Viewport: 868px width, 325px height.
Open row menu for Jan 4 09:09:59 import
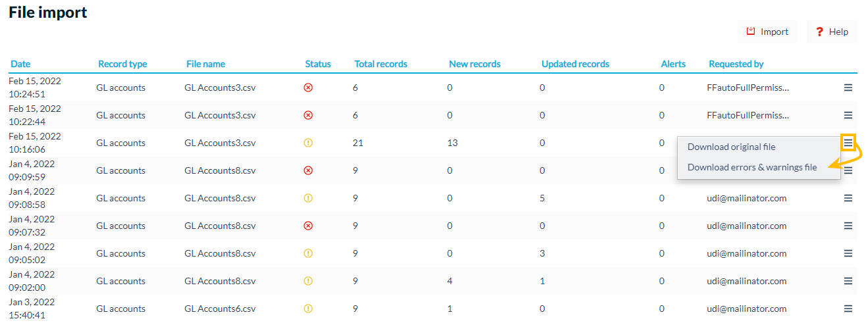click(x=848, y=170)
